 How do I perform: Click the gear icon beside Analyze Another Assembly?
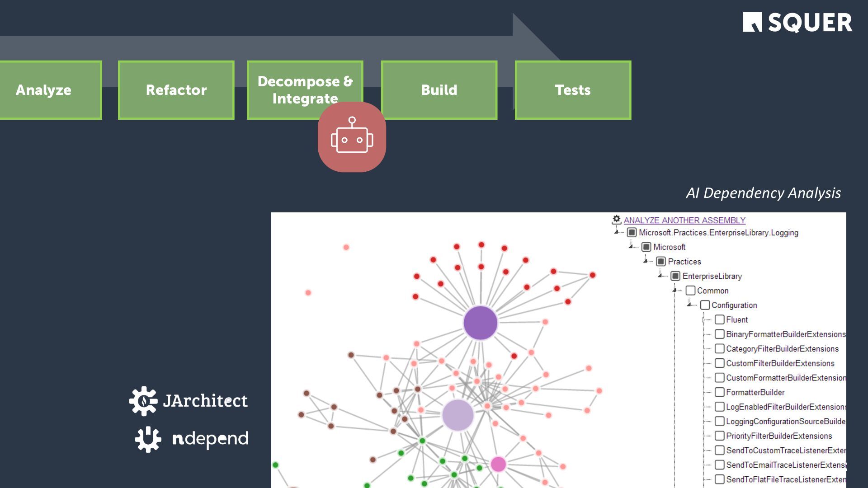tap(616, 220)
